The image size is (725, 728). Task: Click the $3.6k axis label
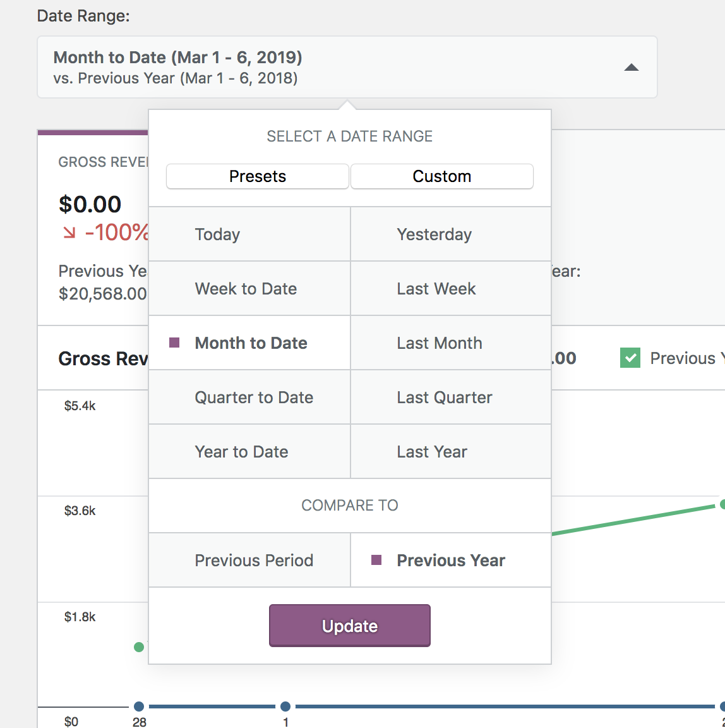(80, 511)
